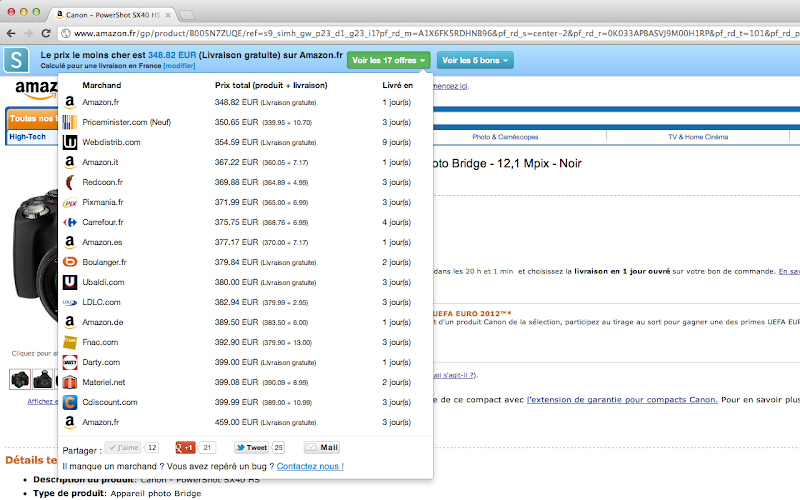
Task: Click the 'Toutes nos' orange departments tab
Action: click(32, 118)
